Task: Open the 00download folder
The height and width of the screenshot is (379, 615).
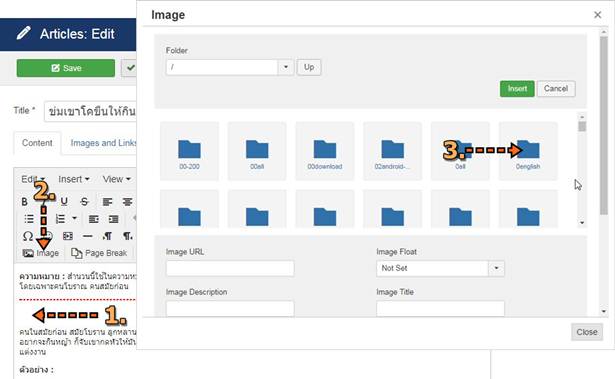Action: point(325,151)
